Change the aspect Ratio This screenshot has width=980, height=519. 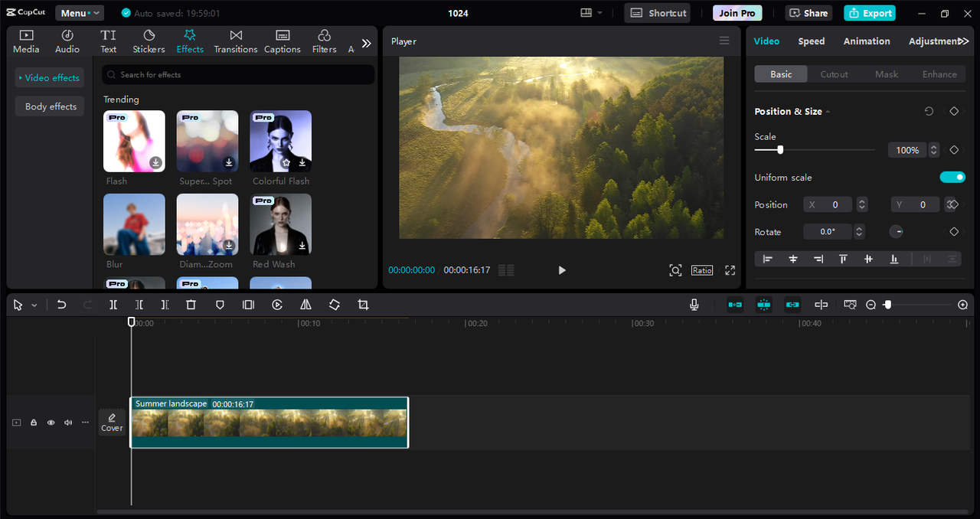pos(702,270)
